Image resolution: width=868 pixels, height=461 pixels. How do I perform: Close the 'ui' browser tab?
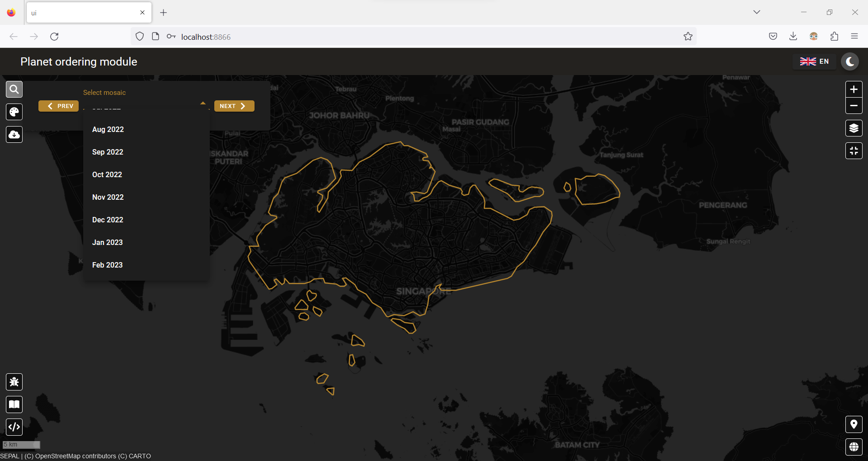[142, 13]
